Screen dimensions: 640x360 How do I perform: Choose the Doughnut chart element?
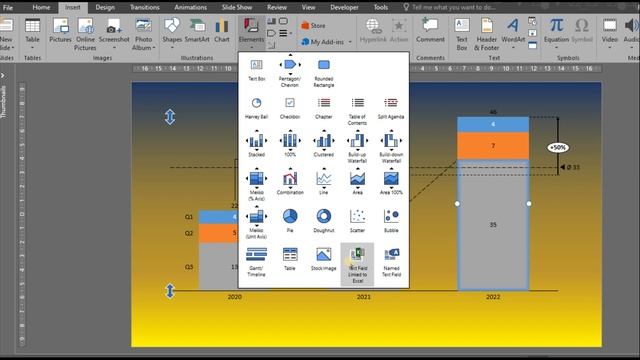[x=324, y=220]
